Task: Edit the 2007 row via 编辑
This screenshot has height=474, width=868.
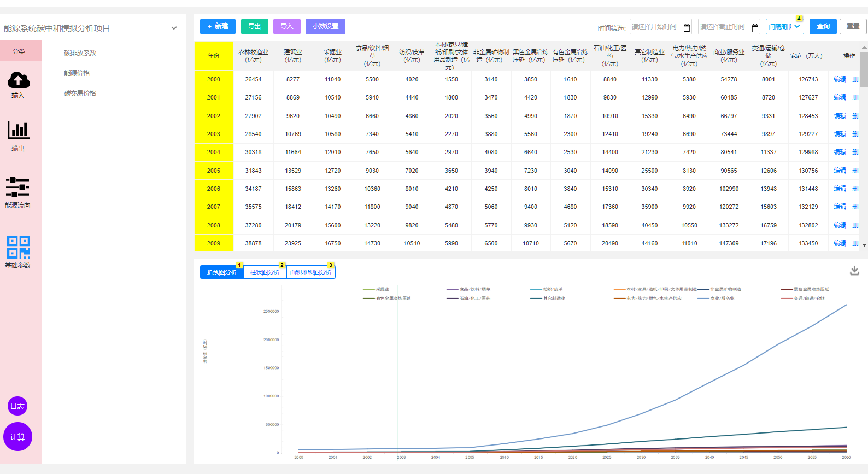Action: 840,207
